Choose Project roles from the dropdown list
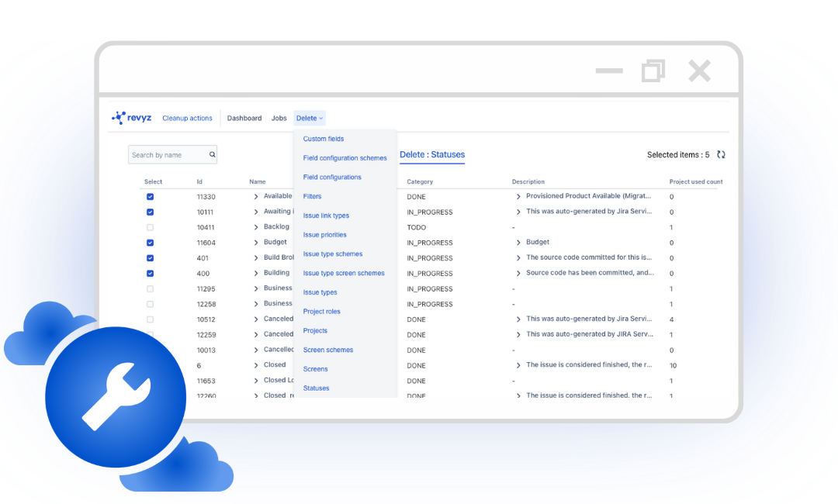The height and width of the screenshot is (504, 838). [x=322, y=312]
